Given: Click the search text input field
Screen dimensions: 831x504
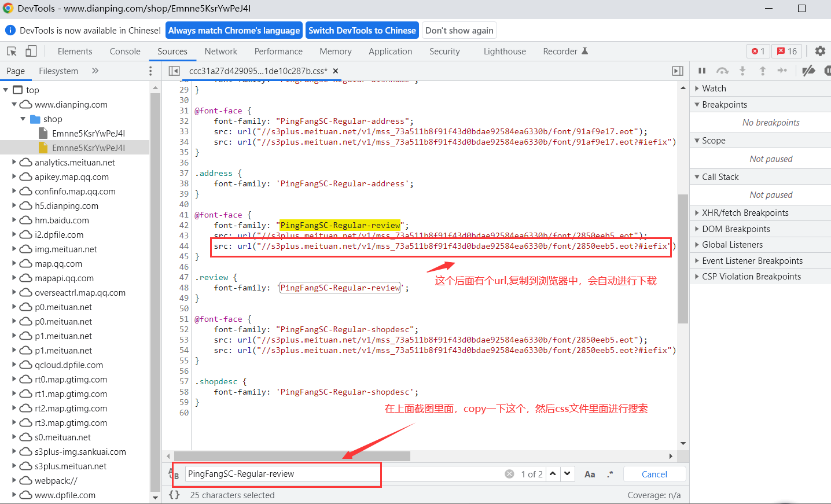Looking at the screenshot, I should click(x=344, y=474).
